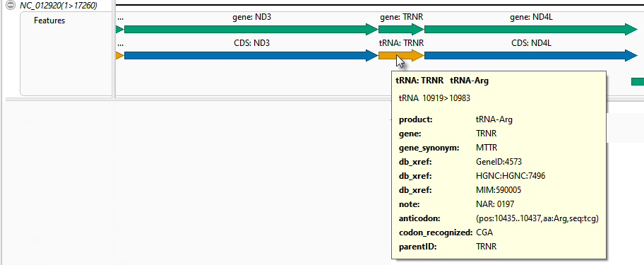Select the blue CDS: ND3 arrow

coord(251,55)
